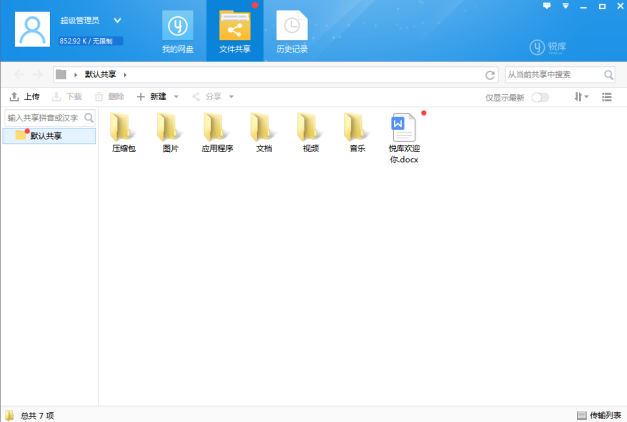Open the sort order dropdown
Screen dimensions: 627x422
[x=581, y=97]
